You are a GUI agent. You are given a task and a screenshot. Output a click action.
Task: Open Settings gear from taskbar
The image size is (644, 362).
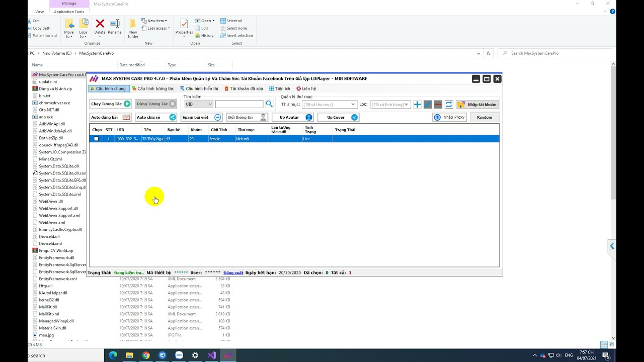click(195, 355)
